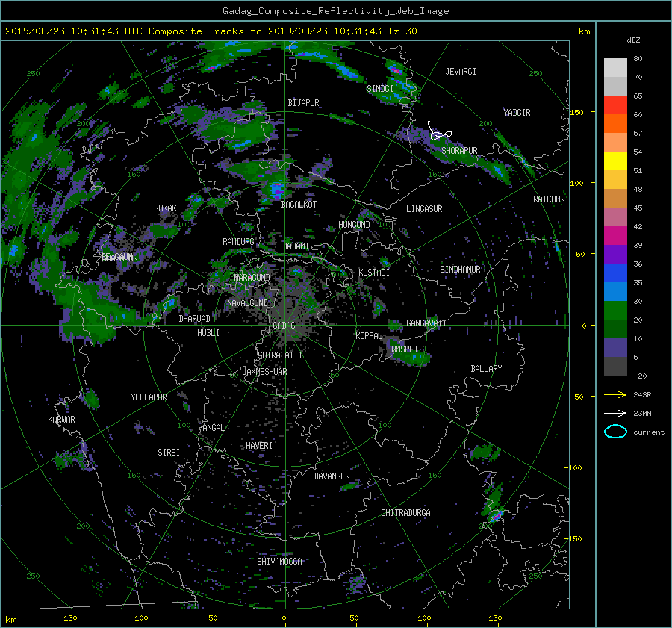Click the NARAGUND place label
The image size is (672, 628).
coord(252,278)
